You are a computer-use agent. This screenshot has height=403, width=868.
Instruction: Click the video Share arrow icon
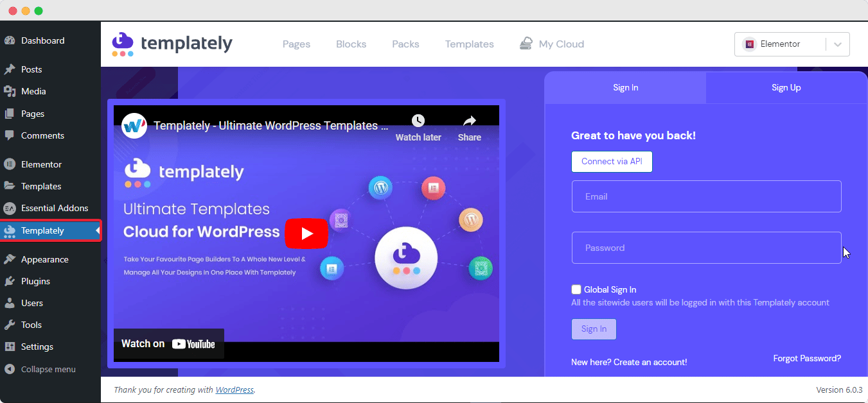(470, 121)
